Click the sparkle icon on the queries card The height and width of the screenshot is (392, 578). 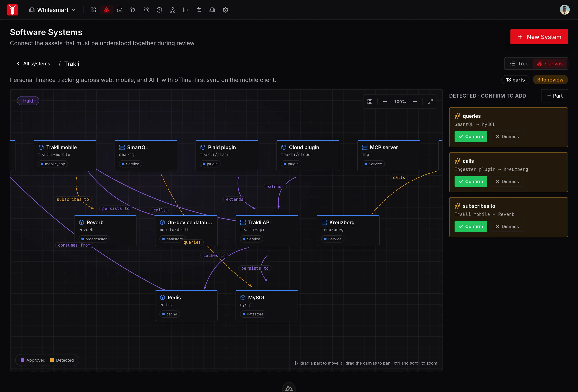coord(457,116)
